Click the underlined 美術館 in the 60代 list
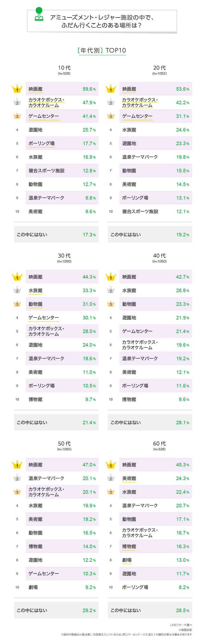This screenshot has height=644, width=204. tap(129, 478)
